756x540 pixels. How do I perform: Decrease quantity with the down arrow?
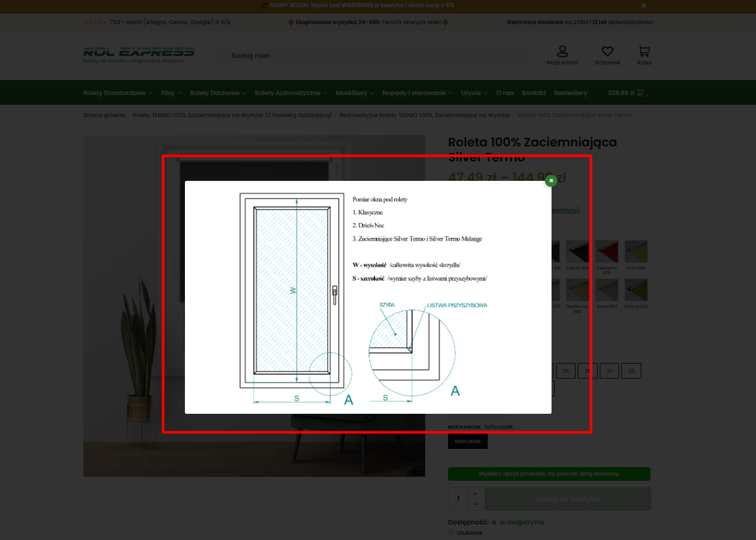[x=475, y=504]
